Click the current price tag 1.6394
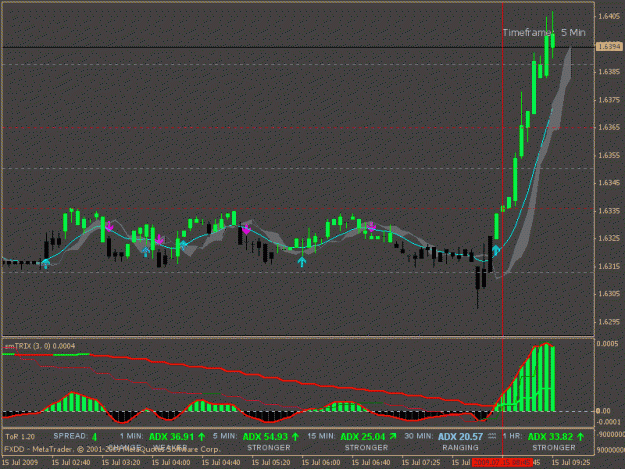The height and width of the screenshot is (469, 625). 609,47
